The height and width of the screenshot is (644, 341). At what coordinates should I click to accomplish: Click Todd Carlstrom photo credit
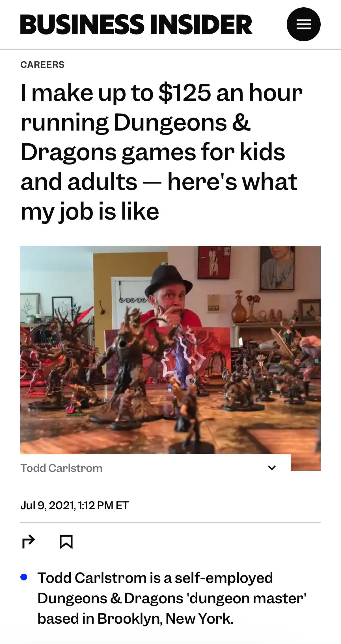click(61, 468)
